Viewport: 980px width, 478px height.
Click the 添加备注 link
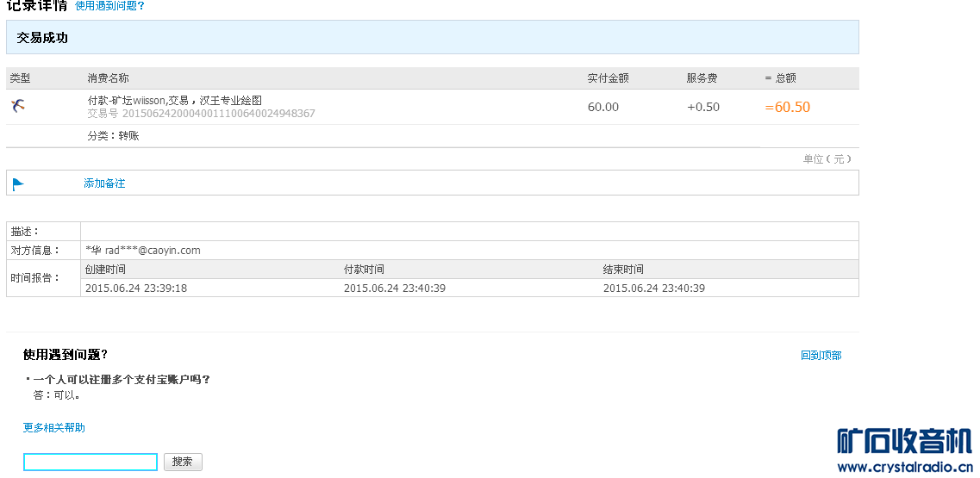click(x=104, y=183)
